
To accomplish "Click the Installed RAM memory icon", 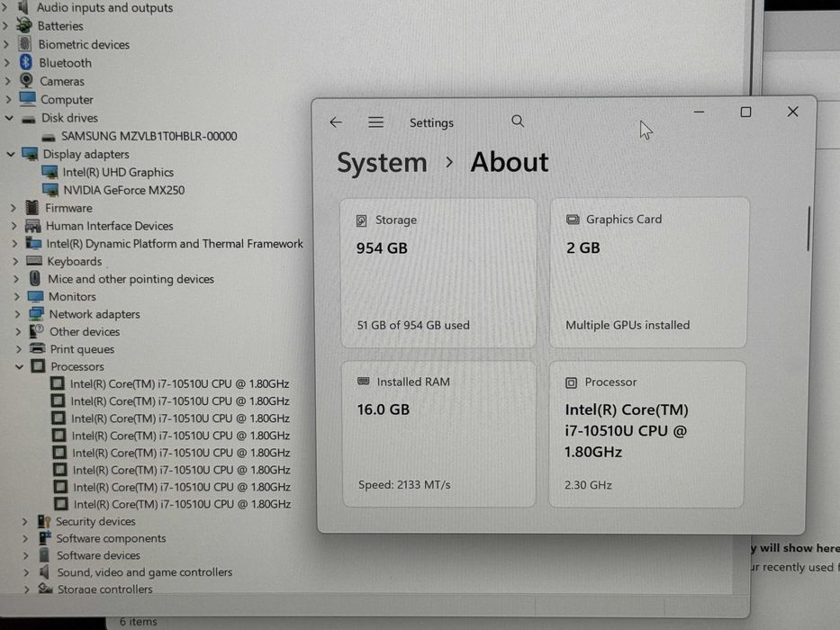I will (363, 382).
